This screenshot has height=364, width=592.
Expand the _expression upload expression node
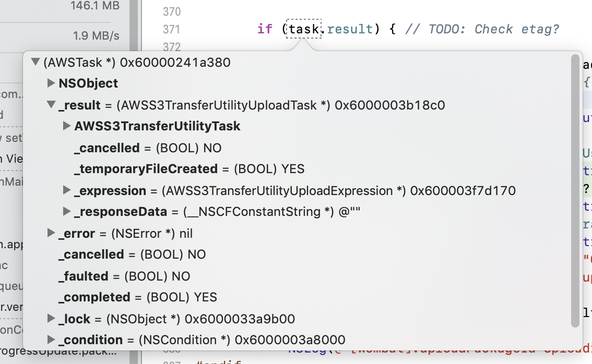point(67,190)
